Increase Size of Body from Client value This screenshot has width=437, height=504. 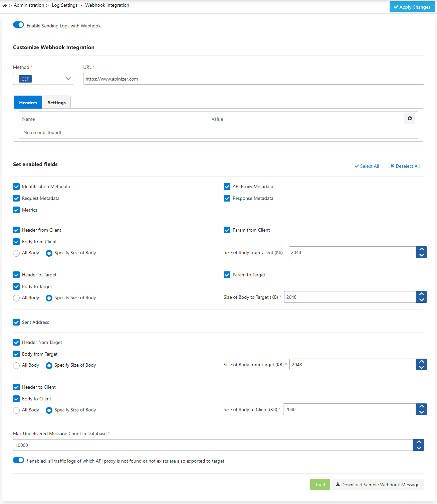tap(421, 249)
